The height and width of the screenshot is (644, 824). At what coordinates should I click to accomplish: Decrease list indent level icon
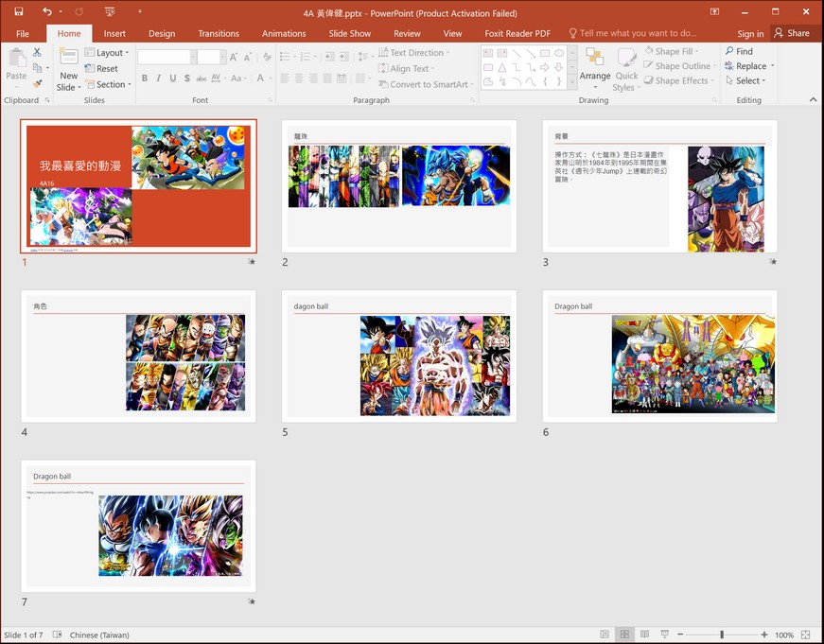click(x=329, y=56)
